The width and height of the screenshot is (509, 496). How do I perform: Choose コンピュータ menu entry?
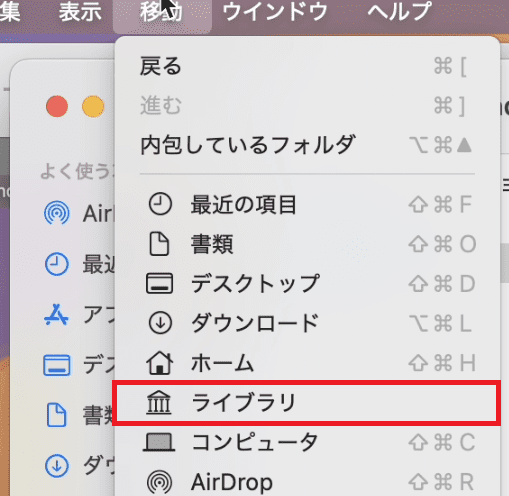[x=307, y=442]
